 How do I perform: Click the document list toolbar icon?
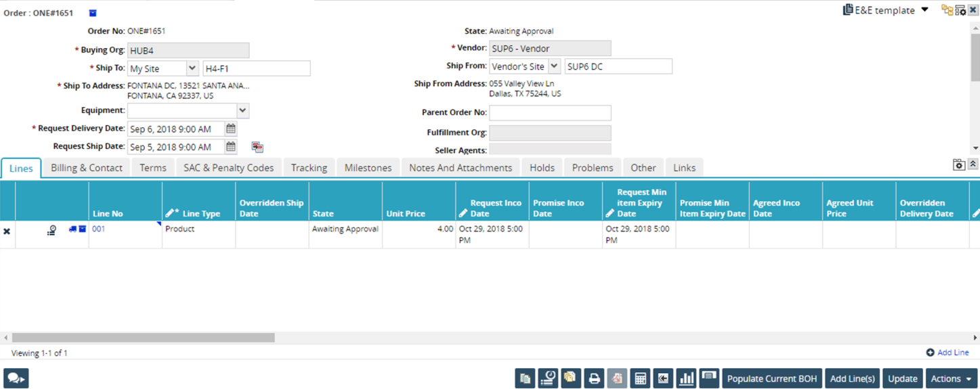(x=525, y=379)
